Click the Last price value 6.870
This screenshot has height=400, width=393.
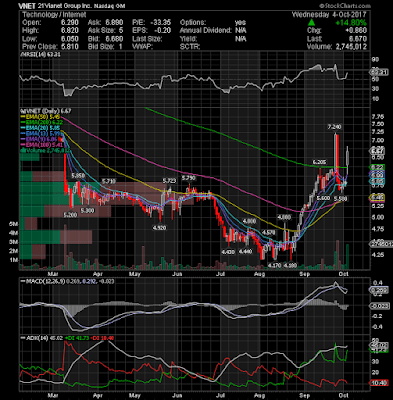[358, 39]
